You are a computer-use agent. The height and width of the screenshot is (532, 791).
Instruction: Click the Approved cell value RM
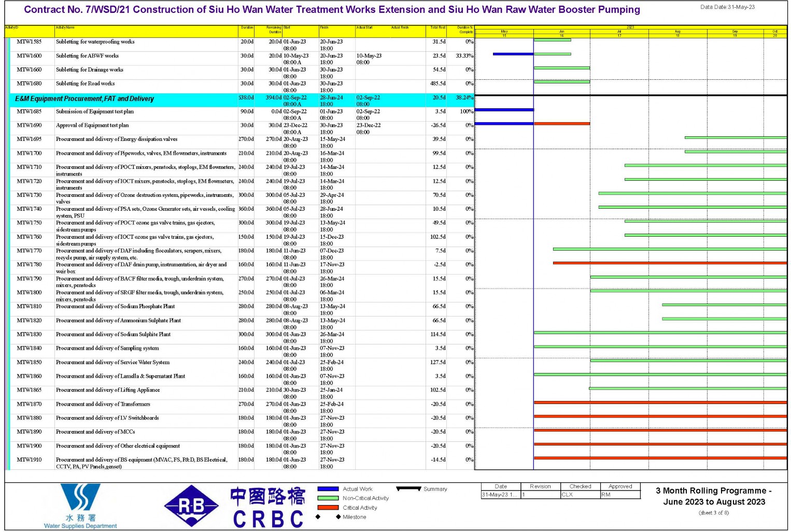(x=605, y=495)
